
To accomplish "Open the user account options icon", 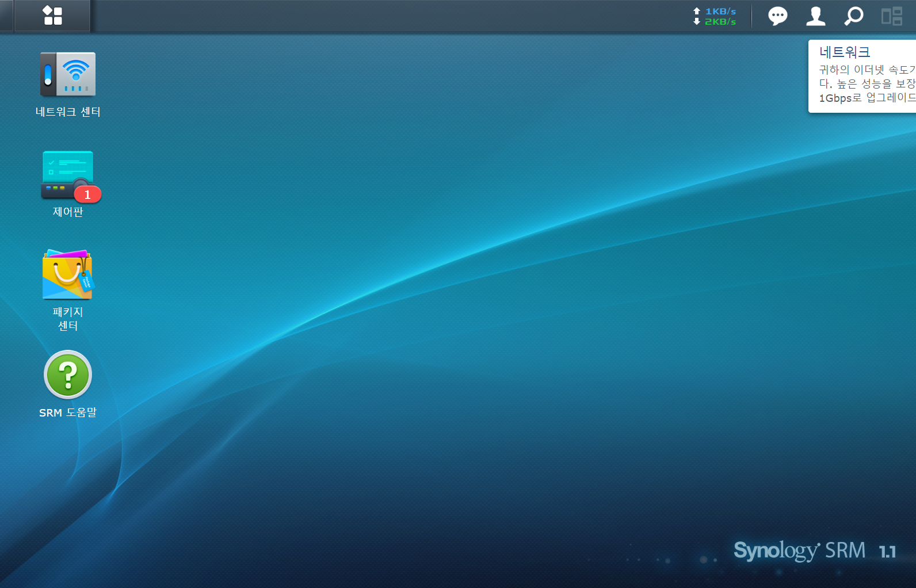I will (816, 16).
